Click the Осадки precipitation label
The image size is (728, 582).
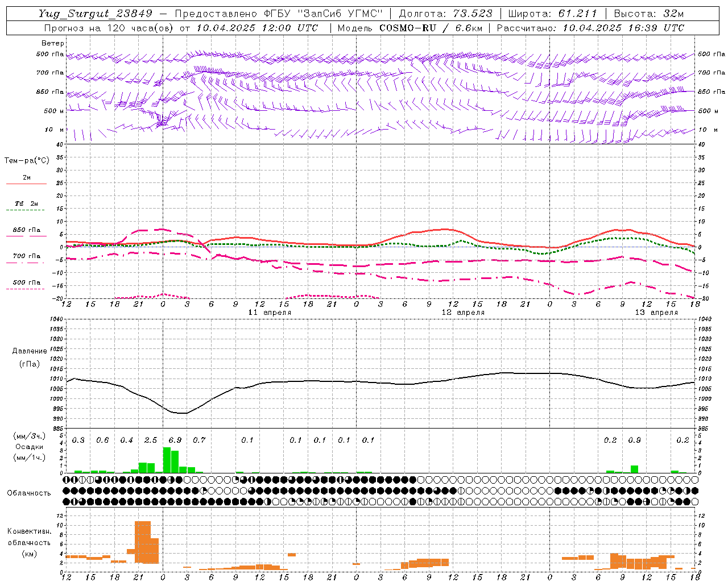click(30, 447)
